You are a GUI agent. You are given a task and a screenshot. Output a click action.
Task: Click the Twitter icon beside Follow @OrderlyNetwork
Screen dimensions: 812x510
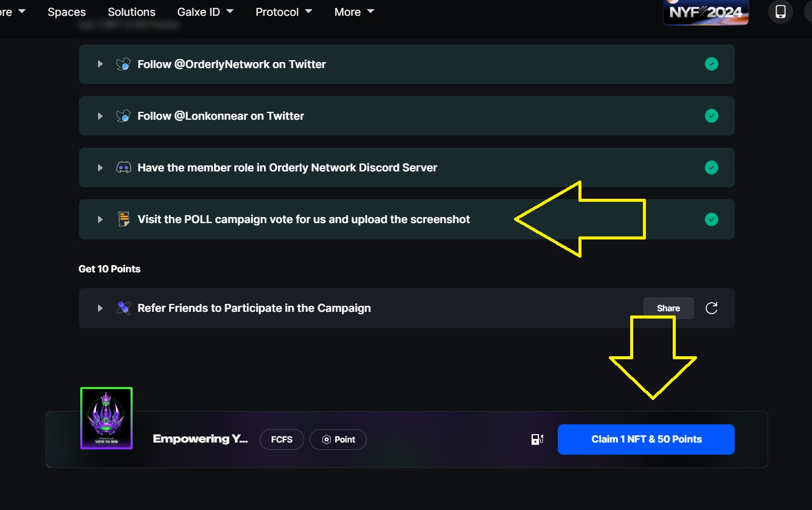pyautogui.click(x=123, y=64)
